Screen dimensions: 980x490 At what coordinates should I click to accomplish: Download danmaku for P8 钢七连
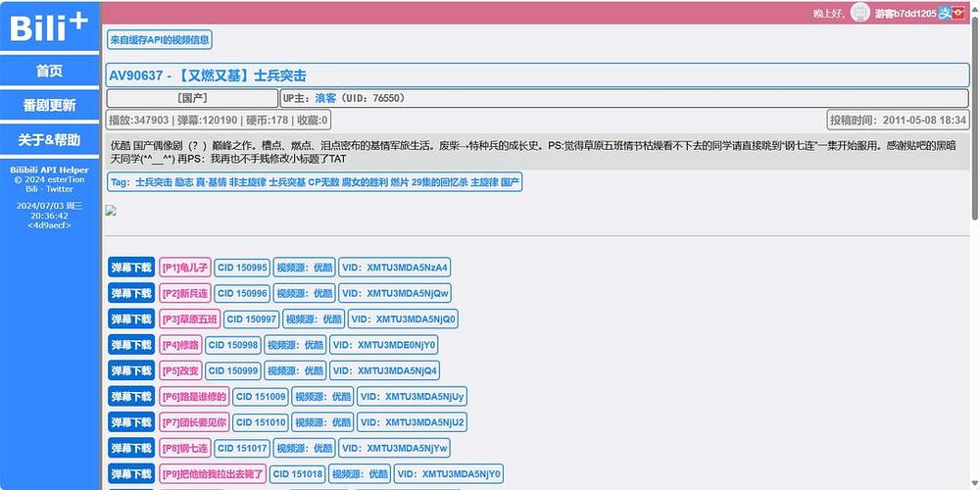tap(131, 448)
